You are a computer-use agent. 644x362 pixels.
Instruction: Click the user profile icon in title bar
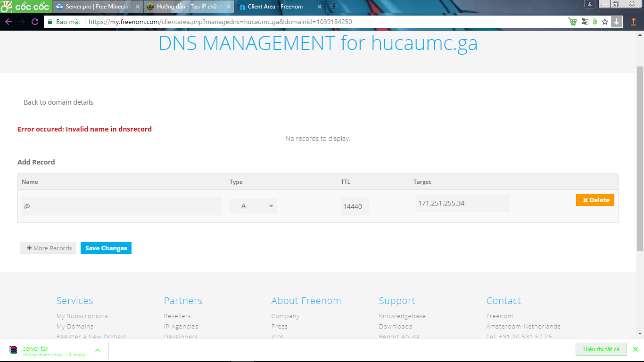590,4
